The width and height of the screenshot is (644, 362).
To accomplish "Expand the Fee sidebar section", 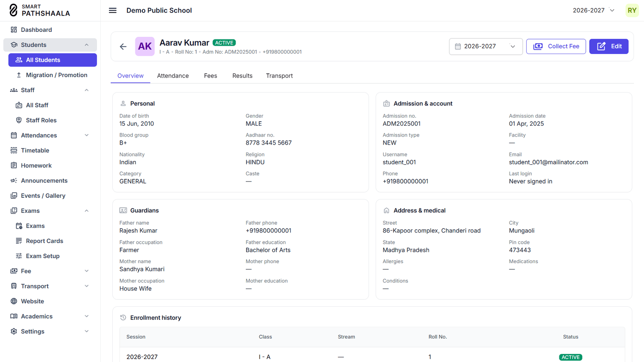I will point(87,271).
